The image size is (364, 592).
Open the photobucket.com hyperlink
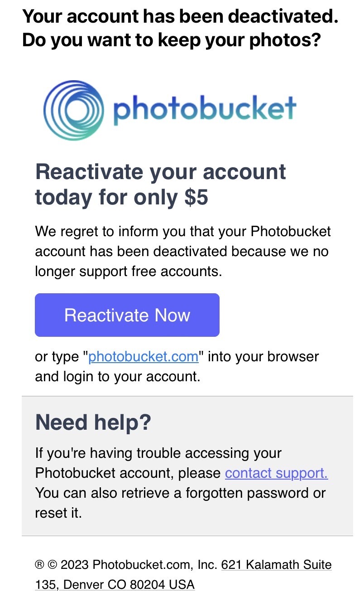click(144, 357)
